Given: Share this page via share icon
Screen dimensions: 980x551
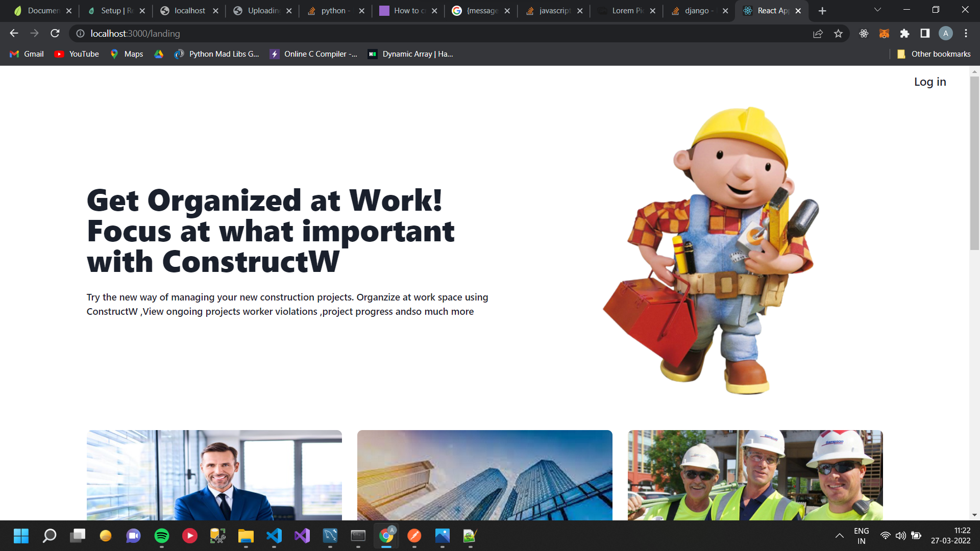Looking at the screenshot, I should point(818,34).
